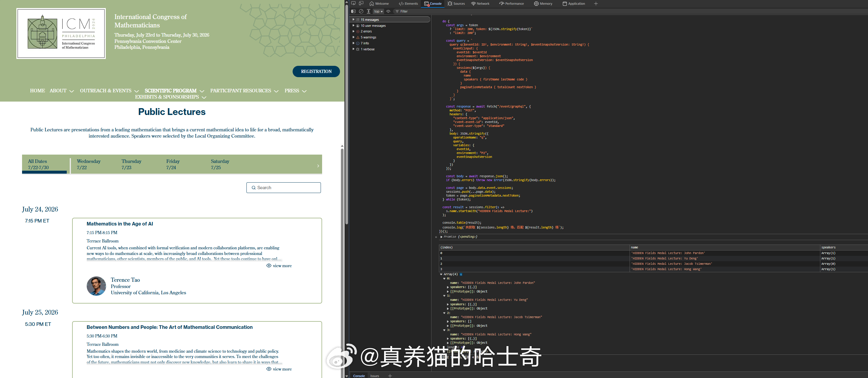Screen dimensions: 868x378
Task: Open the Mathematics in the Age of AI lecture
Action: click(x=119, y=224)
